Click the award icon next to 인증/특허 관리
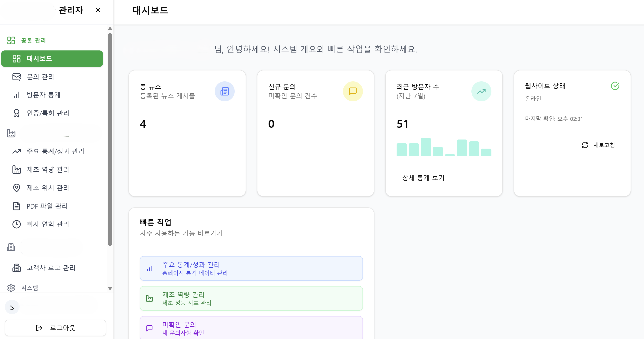 pyautogui.click(x=17, y=113)
